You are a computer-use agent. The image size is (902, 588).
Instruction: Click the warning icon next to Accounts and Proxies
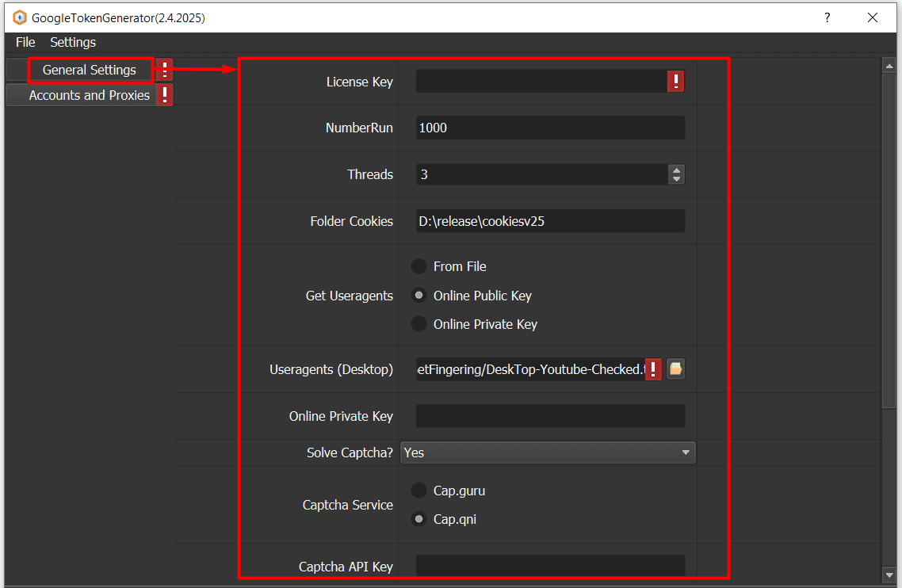[165, 95]
